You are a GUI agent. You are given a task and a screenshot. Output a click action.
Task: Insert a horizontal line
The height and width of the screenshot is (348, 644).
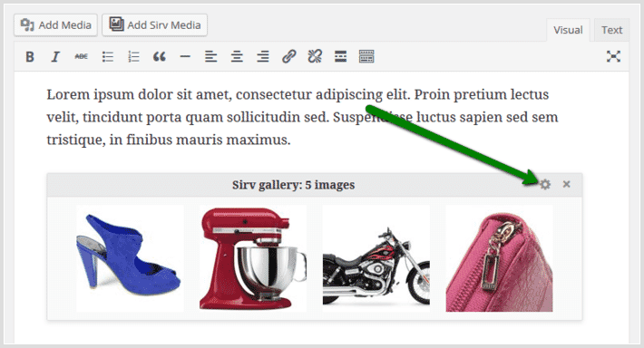(x=185, y=56)
